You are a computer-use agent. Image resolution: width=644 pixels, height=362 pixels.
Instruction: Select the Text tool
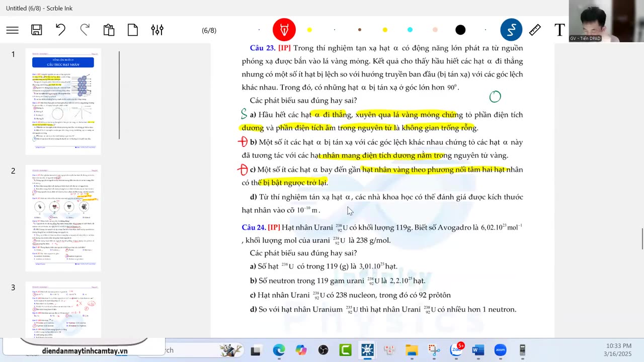[x=559, y=30]
